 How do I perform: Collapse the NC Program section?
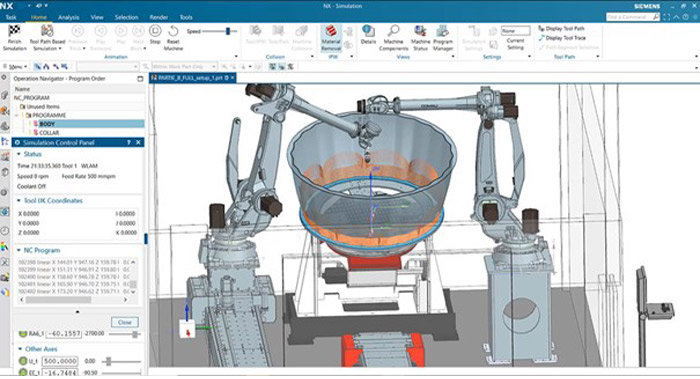(19, 250)
